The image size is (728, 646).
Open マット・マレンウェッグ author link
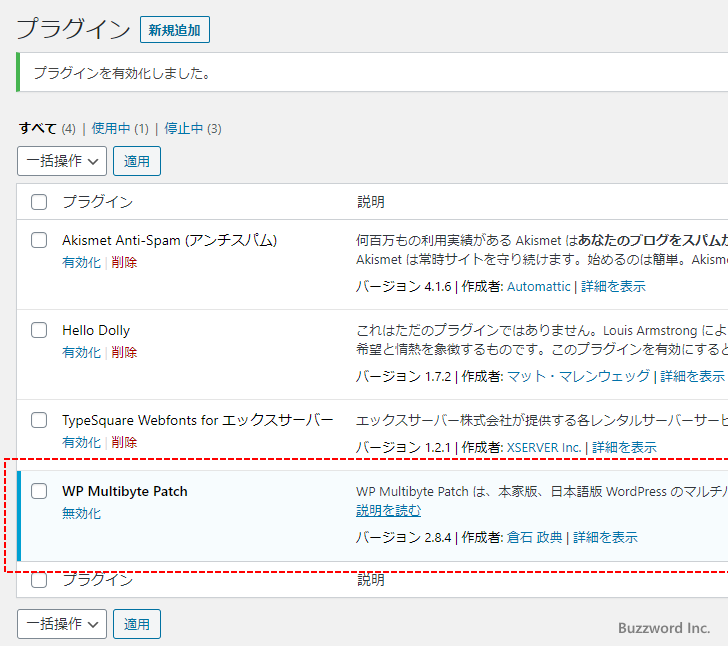tap(578, 376)
